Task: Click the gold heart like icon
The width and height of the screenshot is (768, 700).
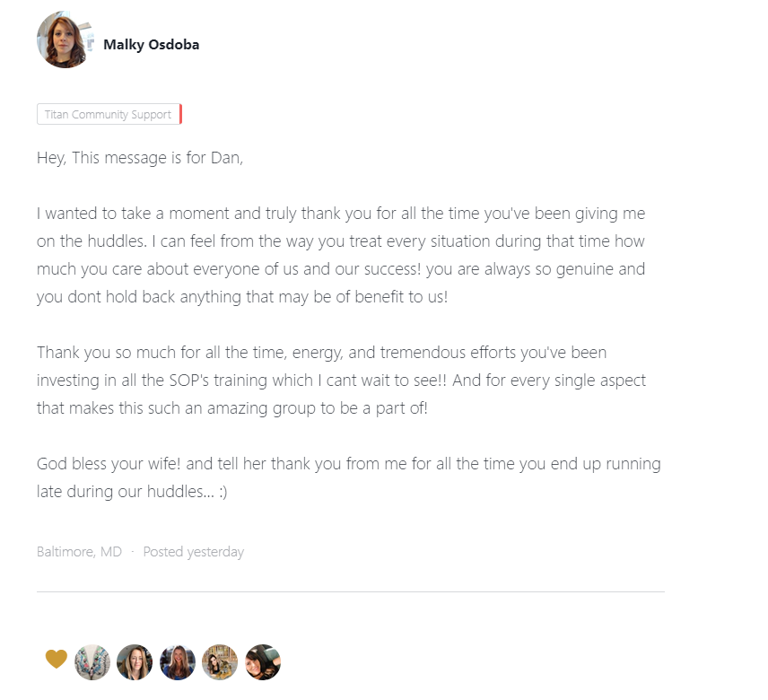Action: 57,660
